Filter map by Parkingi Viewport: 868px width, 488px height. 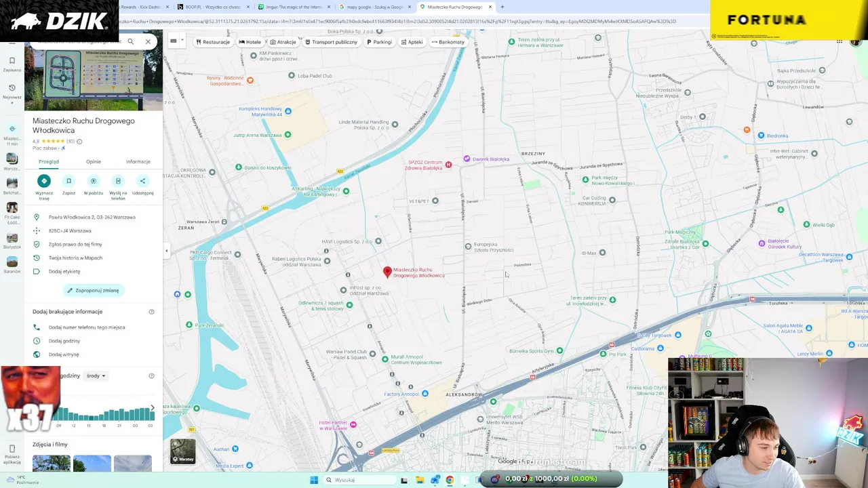[379, 42]
